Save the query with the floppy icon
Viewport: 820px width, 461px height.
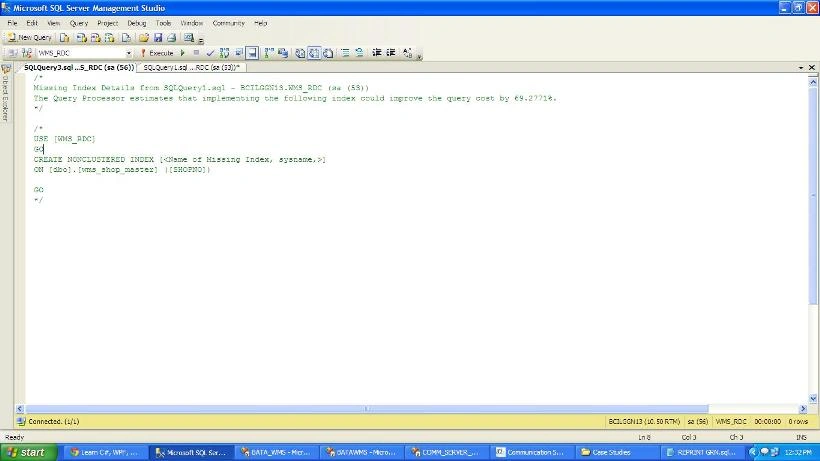pos(158,38)
